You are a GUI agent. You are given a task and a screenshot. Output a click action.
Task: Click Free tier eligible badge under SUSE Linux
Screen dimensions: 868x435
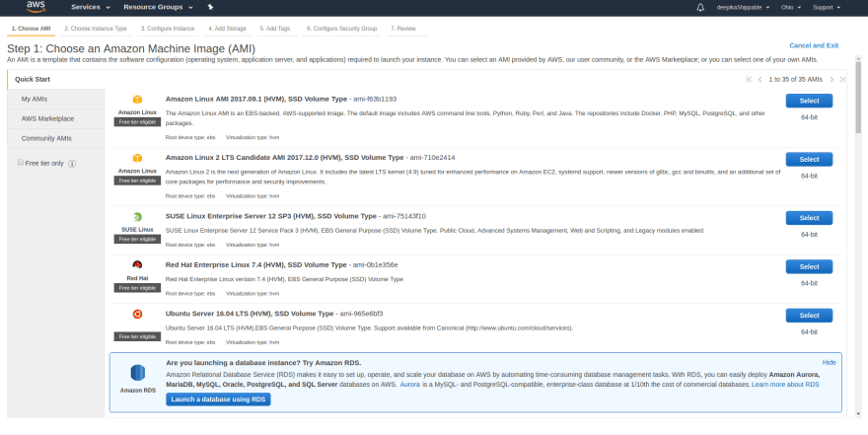[x=137, y=240]
